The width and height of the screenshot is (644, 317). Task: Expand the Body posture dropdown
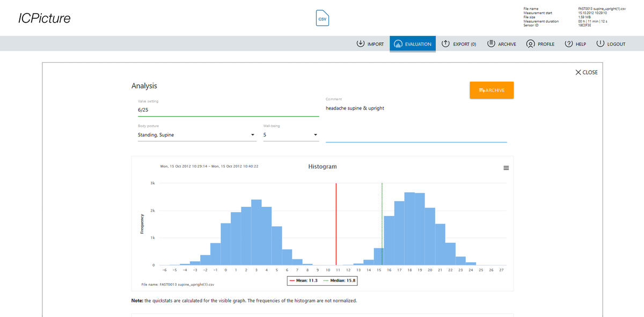pyautogui.click(x=196, y=135)
